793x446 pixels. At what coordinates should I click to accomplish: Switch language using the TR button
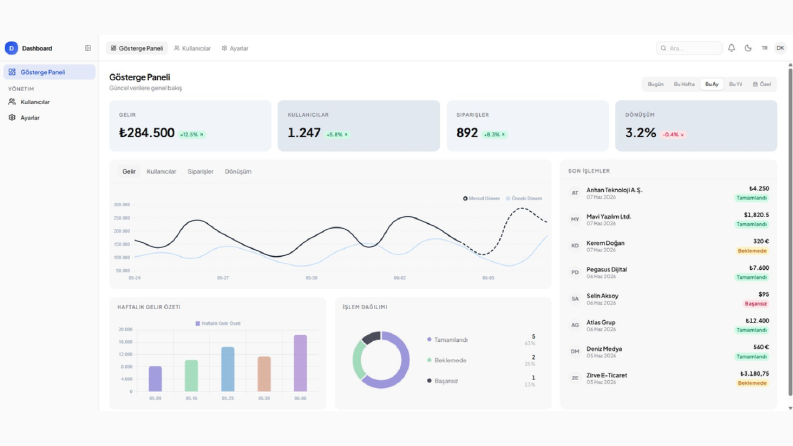click(x=765, y=48)
